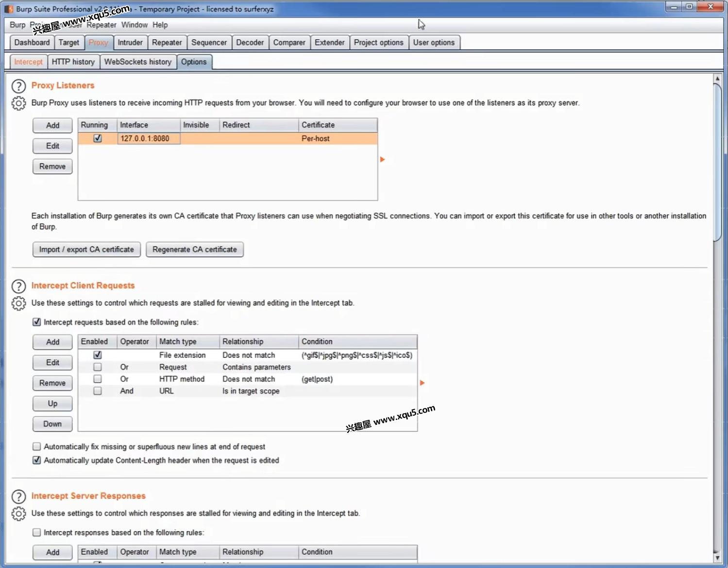Screen dimensions: 728x568
Task: Select the Per-host certificate cell
Action: point(338,138)
